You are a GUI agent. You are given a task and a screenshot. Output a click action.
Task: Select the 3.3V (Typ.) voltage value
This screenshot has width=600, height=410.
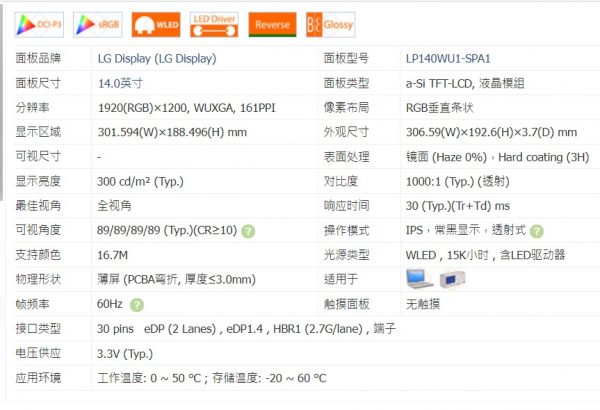coord(125,354)
